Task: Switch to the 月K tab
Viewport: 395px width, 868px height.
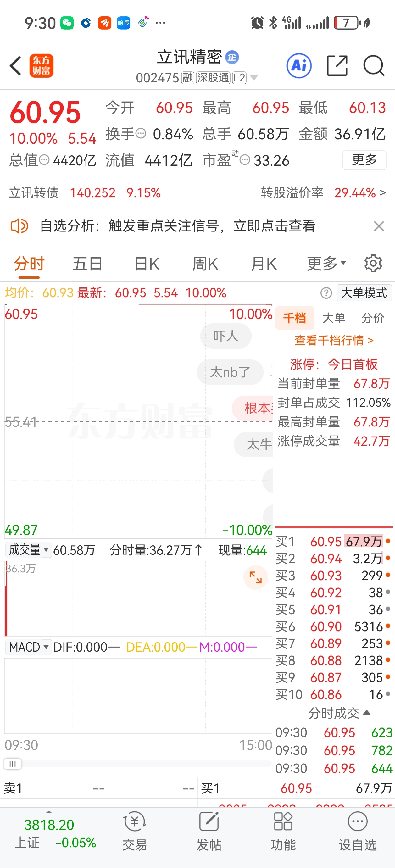Action: [x=264, y=263]
